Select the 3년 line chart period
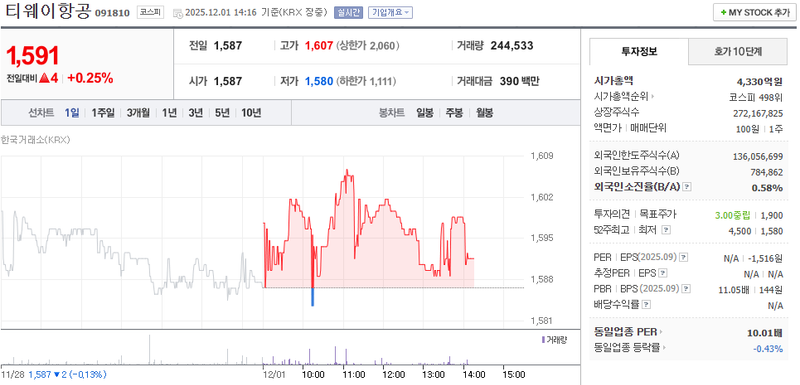800x385 pixels. click(x=195, y=113)
